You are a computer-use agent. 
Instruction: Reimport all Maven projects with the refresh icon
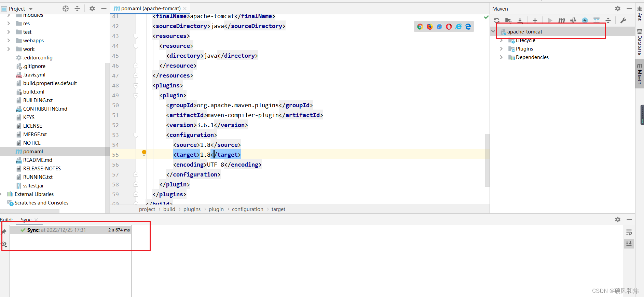tap(497, 20)
